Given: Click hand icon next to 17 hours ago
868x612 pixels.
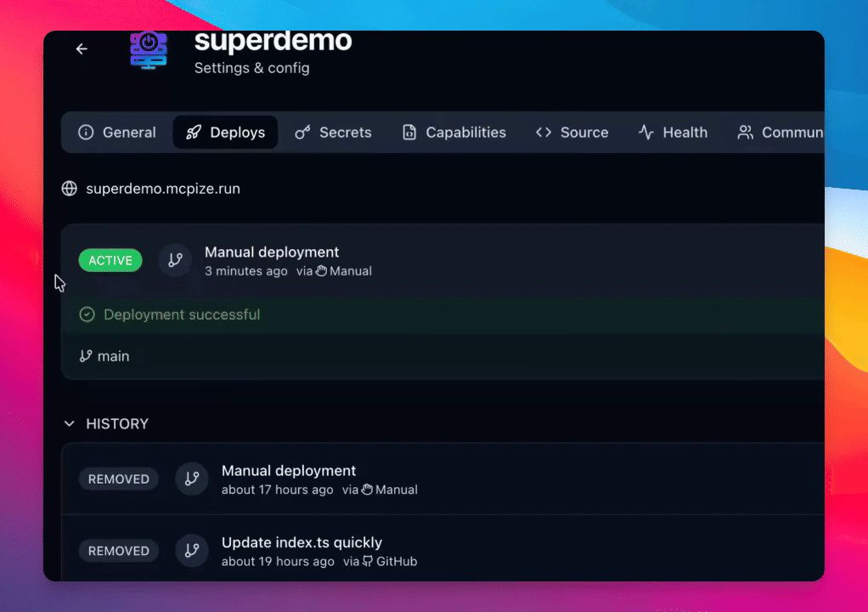Looking at the screenshot, I should pos(367,490).
